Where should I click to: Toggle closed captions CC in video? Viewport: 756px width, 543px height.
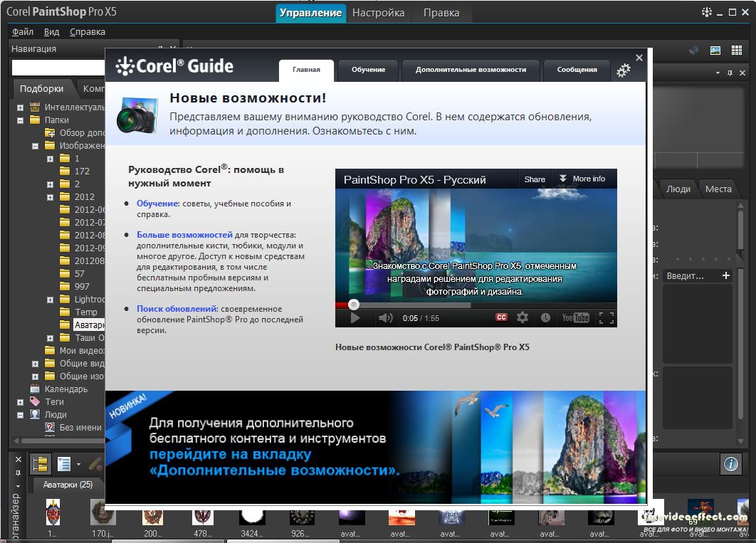tap(501, 317)
